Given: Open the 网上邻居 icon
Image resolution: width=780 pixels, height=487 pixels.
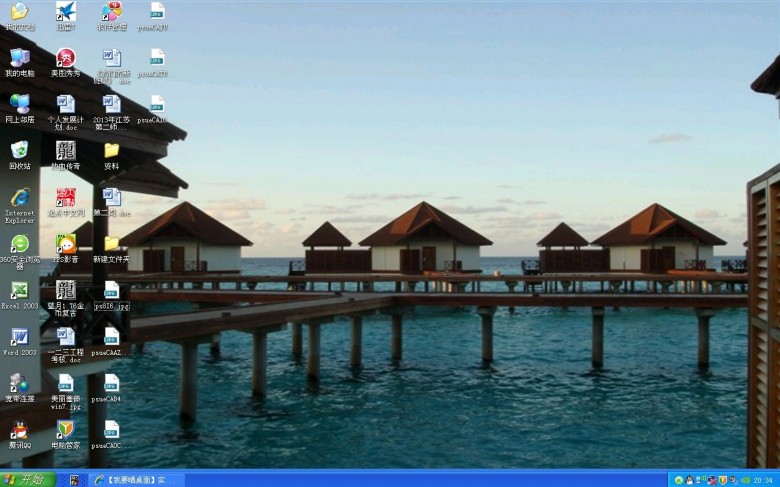Looking at the screenshot, I should point(19,104).
